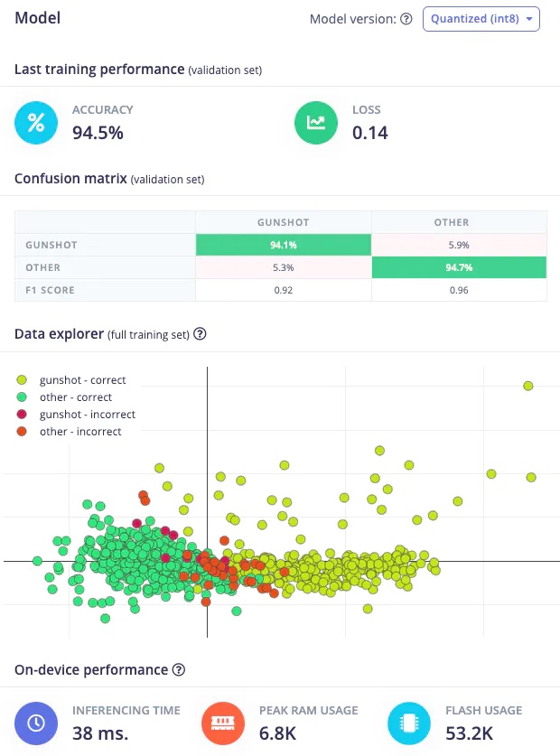560x756 pixels.
Task: Click the Model version help icon
Action: (406, 19)
